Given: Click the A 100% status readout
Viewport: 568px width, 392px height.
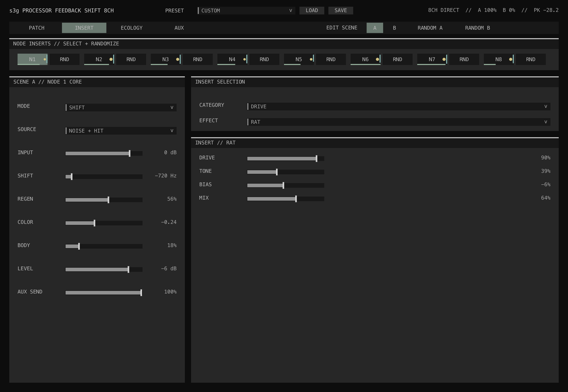Looking at the screenshot, I should [487, 10].
